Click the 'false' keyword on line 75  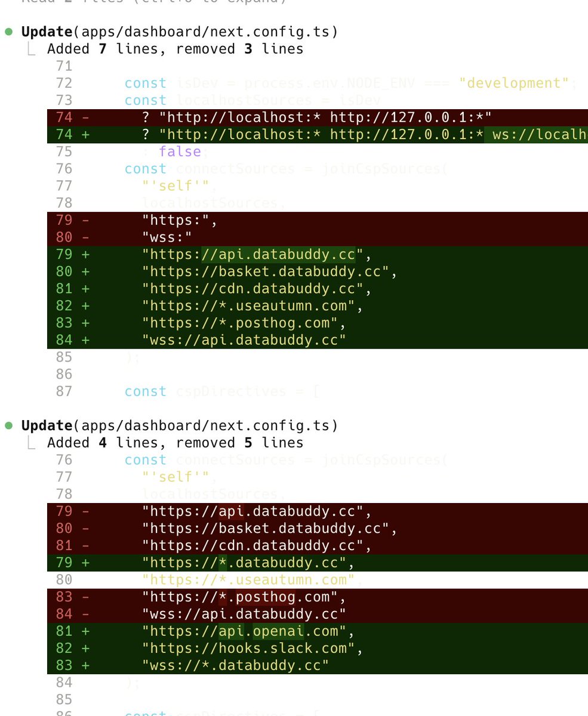tap(180, 152)
